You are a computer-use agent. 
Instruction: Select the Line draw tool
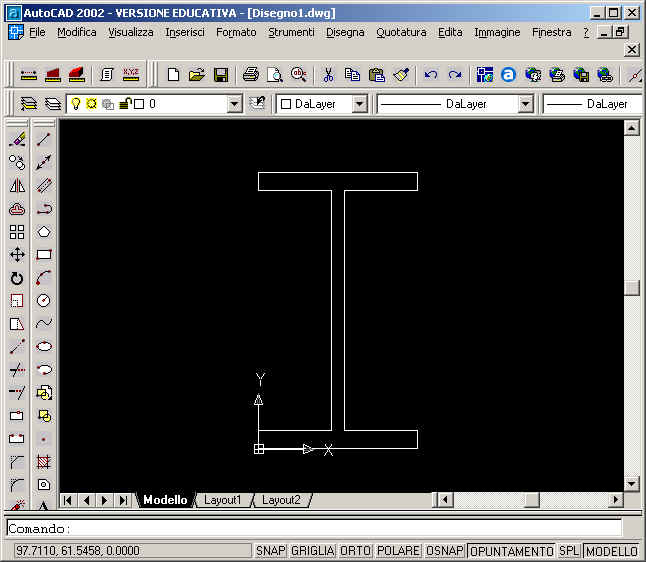43,139
